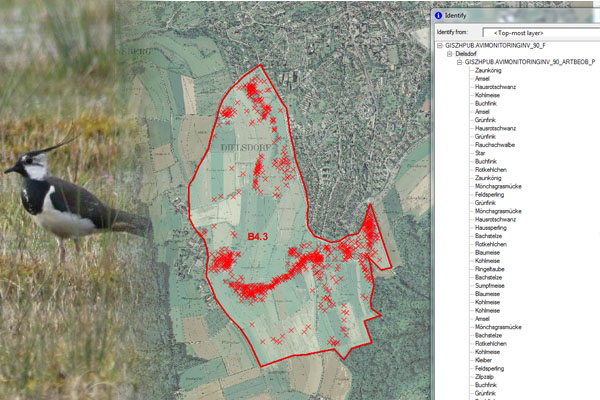Collapse the GISZHPUB.AVIMONITORINGINV_90_F root node
The width and height of the screenshot is (600, 400).
(438, 46)
